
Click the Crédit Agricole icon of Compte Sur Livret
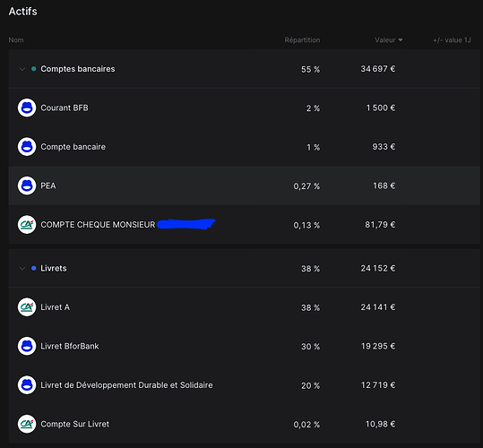(27, 424)
